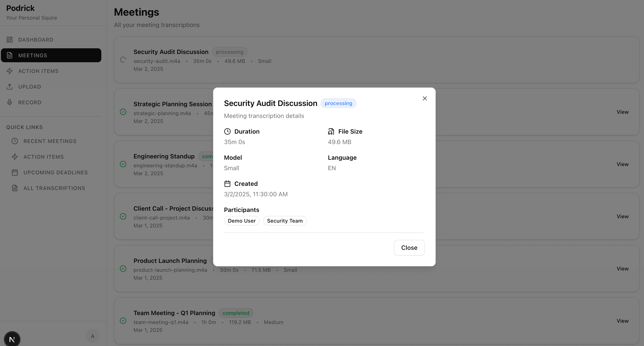Dismiss the dialog with the X
Image resolution: width=644 pixels, height=346 pixels.
click(x=425, y=98)
